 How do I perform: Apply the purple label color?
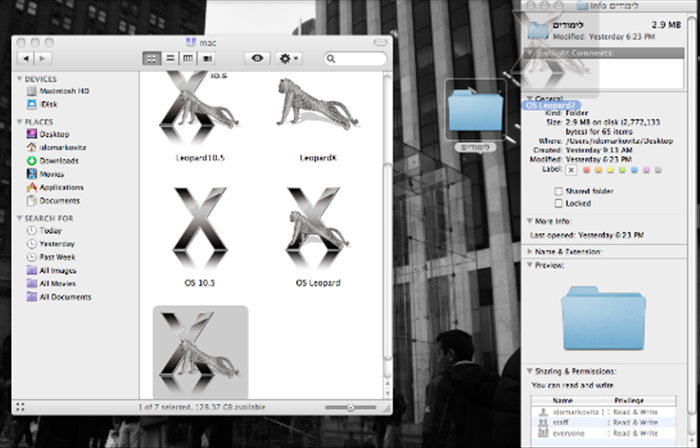pyautogui.click(x=646, y=170)
